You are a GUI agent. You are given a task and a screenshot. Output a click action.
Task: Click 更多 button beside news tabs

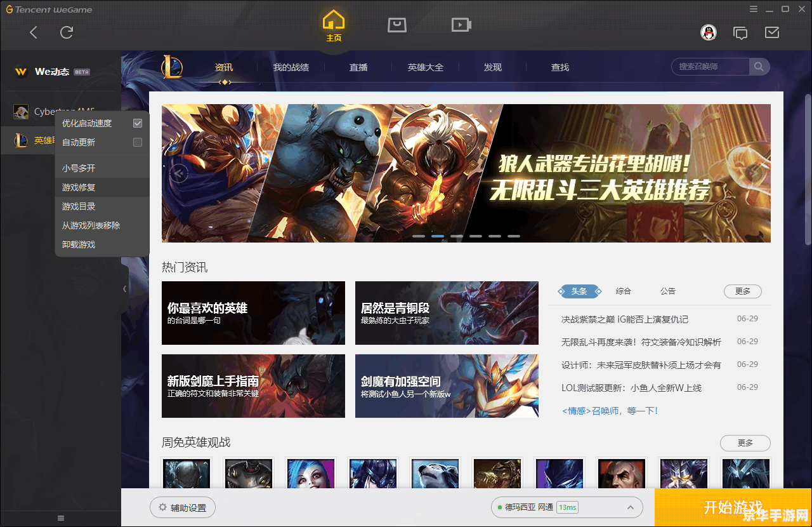pyautogui.click(x=743, y=291)
